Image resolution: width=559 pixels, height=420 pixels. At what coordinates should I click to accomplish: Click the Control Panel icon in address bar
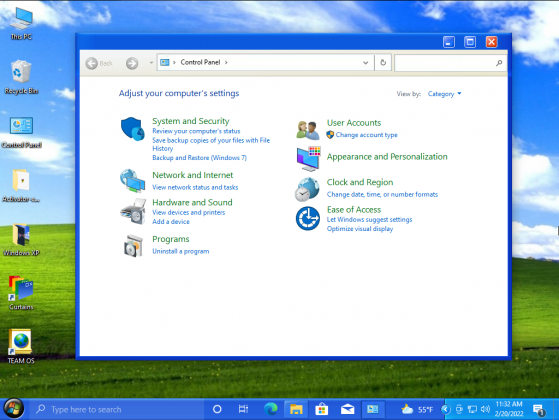coord(164,63)
